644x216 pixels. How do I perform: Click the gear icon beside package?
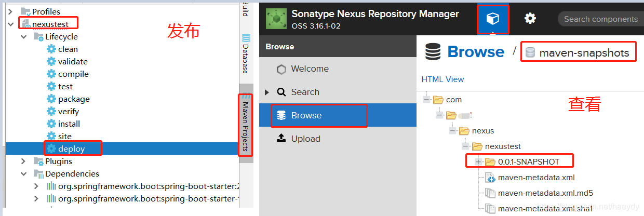tap(51, 99)
